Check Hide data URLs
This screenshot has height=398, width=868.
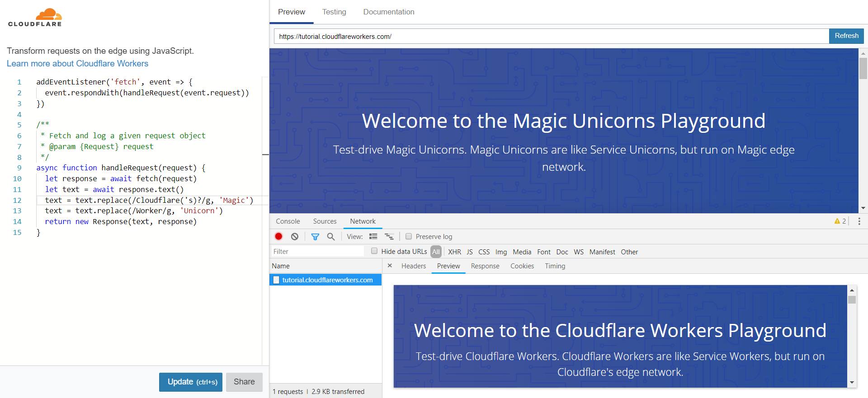374,251
